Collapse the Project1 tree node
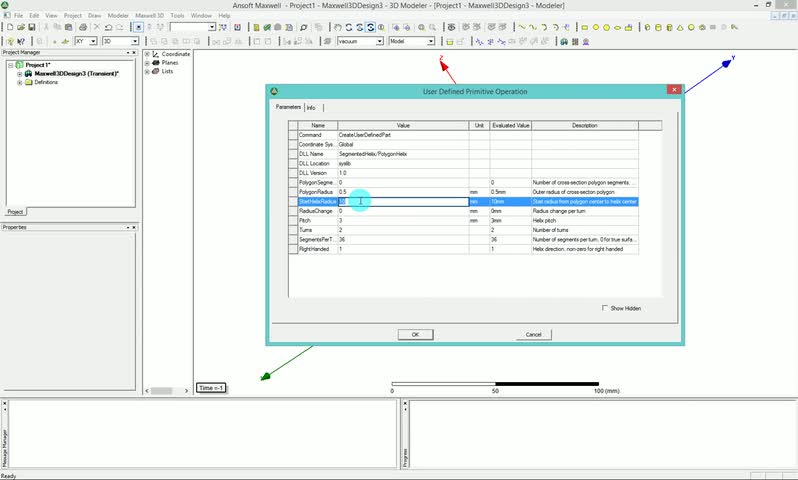Image resolution: width=798 pixels, height=480 pixels. [x=11, y=65]
